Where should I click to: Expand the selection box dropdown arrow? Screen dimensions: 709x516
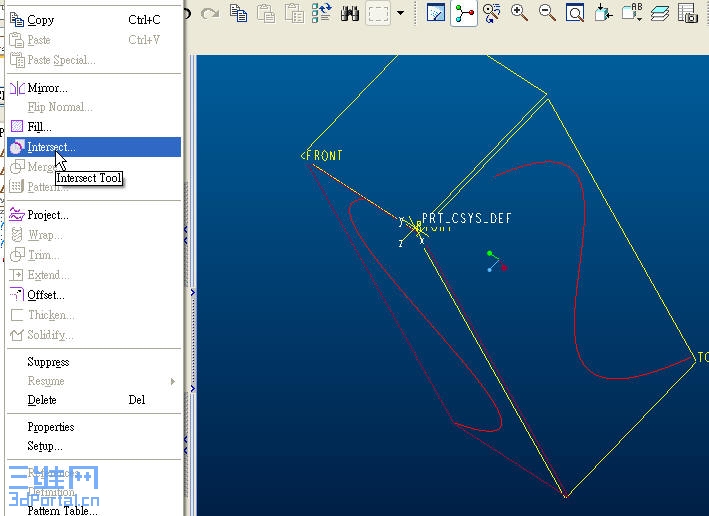click(x=401, y=13)
